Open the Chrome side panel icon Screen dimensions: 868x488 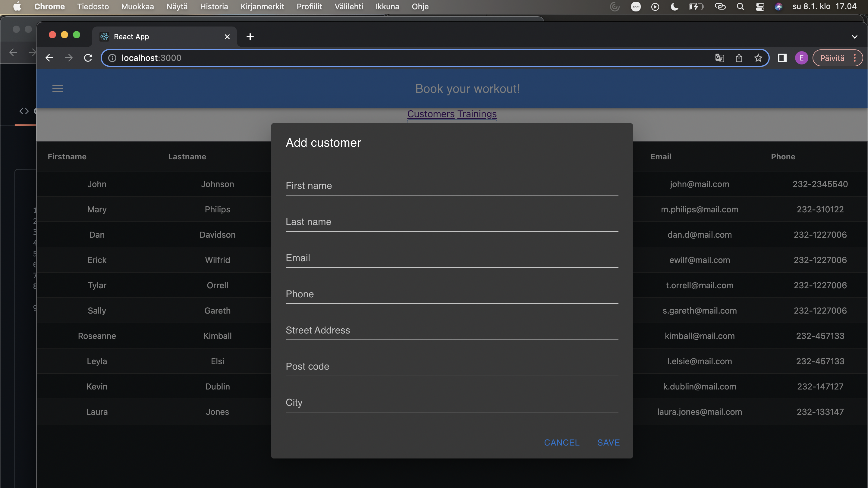(782, 58)
